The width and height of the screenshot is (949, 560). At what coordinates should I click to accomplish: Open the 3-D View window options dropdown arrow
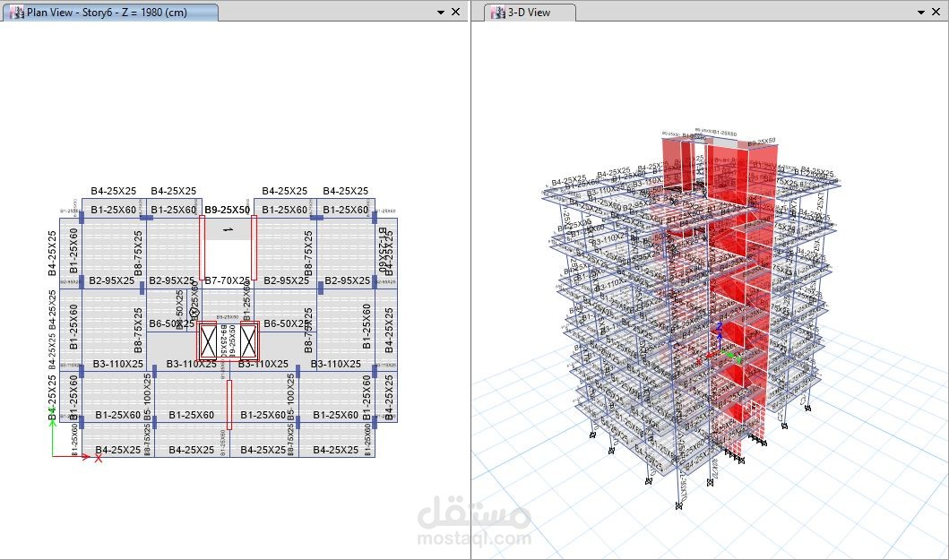coord(921,13)
